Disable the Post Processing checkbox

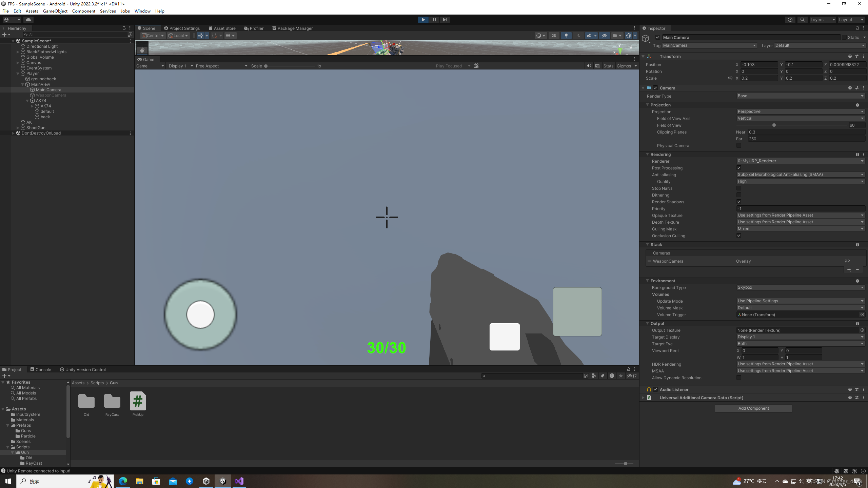tap(739, 168)
